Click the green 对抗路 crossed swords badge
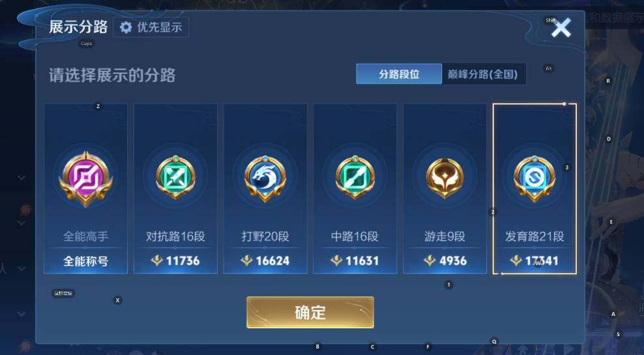The image size is (644, 355). point(175,177)
